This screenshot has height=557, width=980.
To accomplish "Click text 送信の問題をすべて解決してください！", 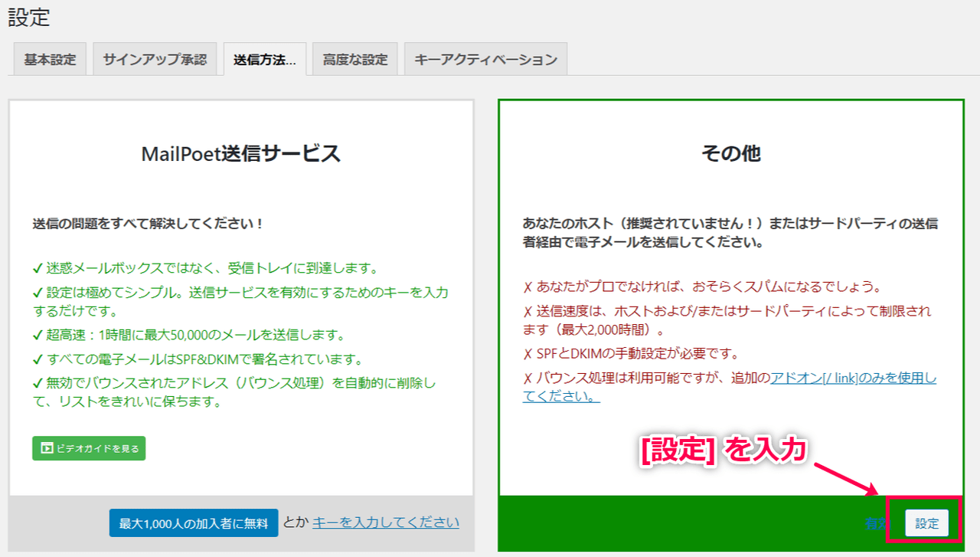I will (149, 224).
